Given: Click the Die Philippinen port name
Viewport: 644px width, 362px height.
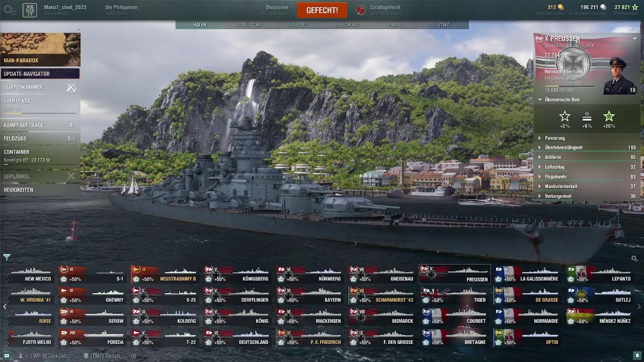Looking at the screenshot, I should coord(121,8).
